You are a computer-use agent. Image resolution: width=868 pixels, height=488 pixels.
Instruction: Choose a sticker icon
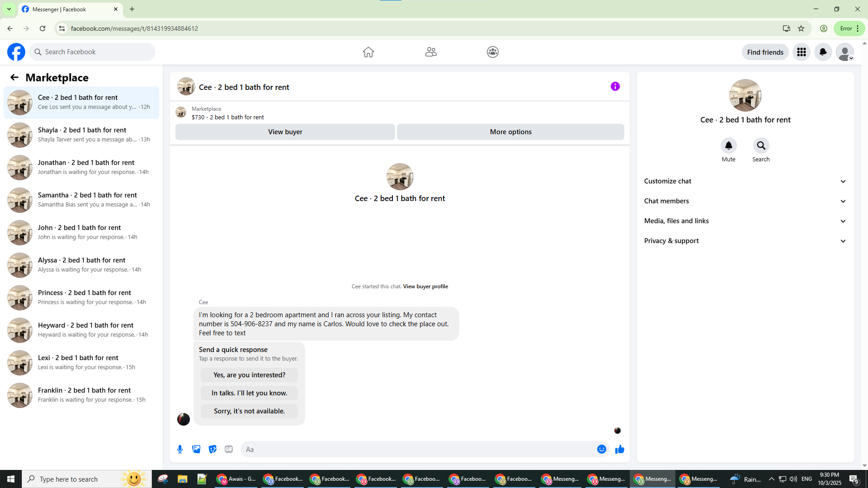tap(212, 449)
